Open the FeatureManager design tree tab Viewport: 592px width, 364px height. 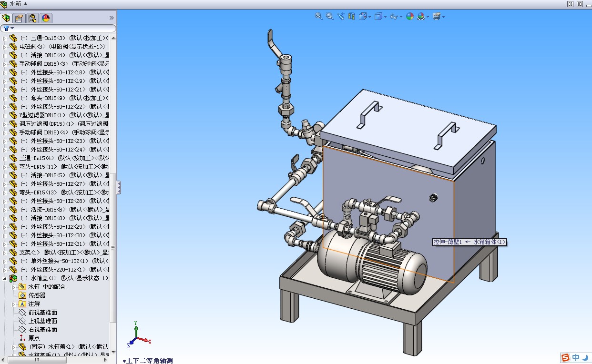click(x=6, y=18)
